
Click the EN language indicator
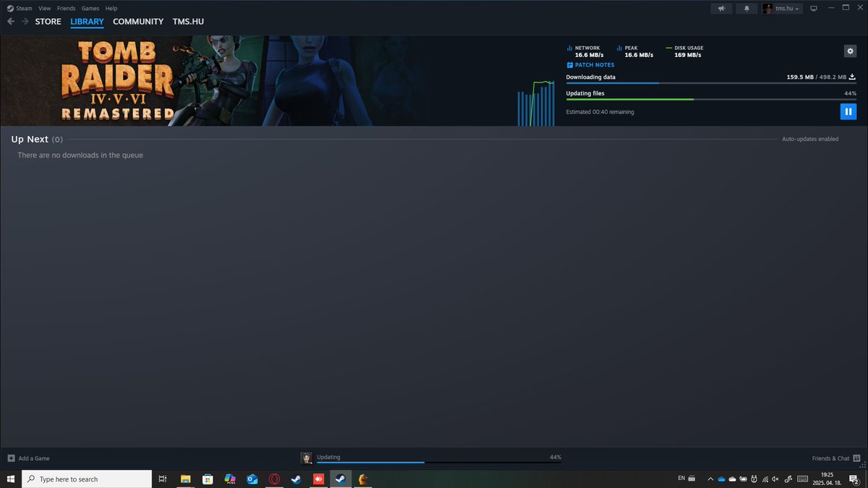681,478
